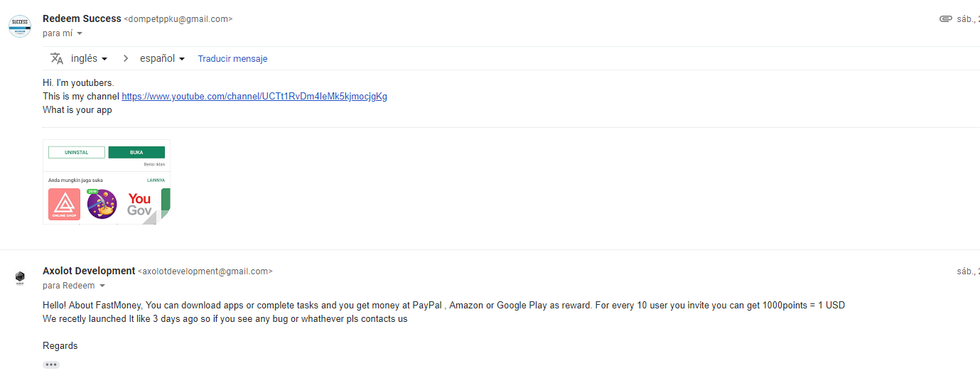The image size is (980, 388).
Task: Click the paperclip attachment icon
Action: coord(945,19)
